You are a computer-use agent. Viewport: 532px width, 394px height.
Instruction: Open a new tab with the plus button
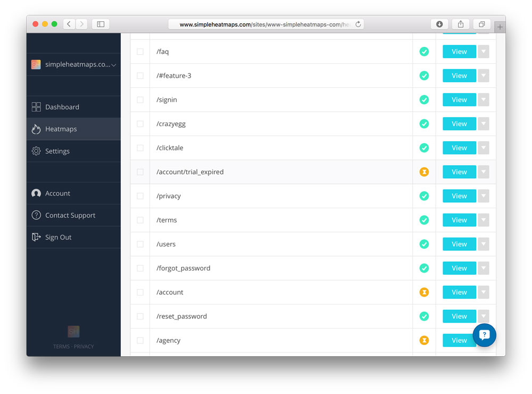point(500,27)
